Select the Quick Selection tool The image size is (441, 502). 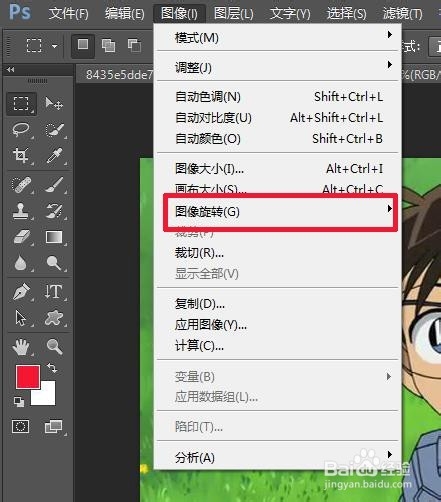click(x=54, y=130)
